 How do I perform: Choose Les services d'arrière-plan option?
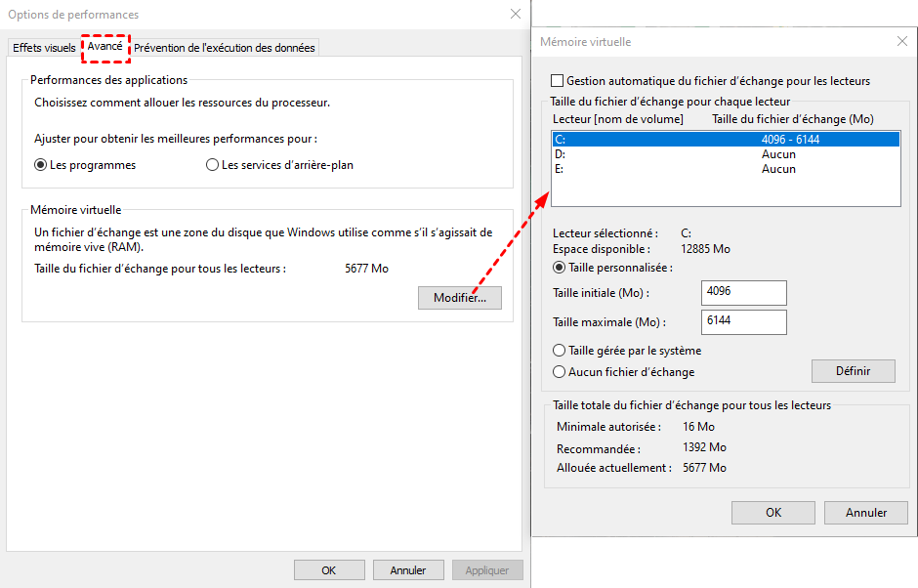[x=213, y=165]
